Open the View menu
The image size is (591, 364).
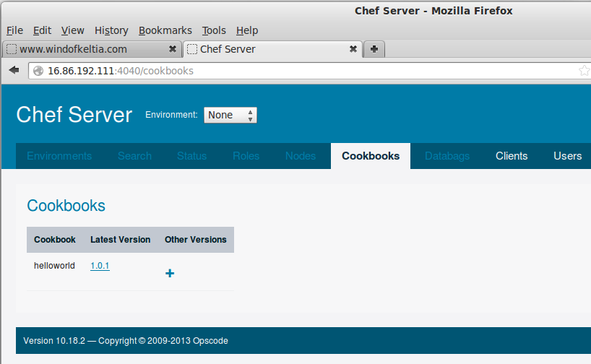[x=72, y=30]
